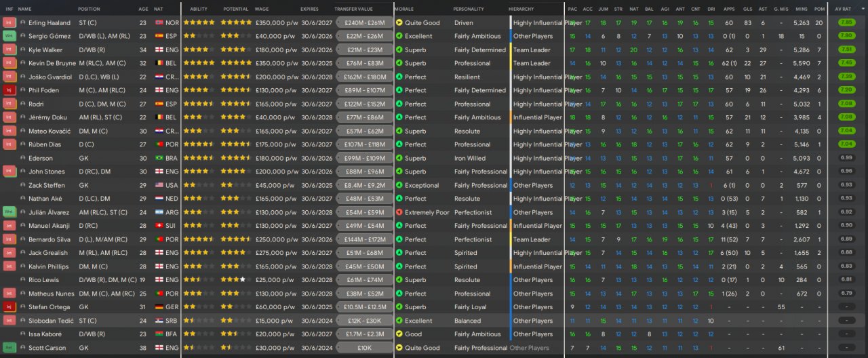This screenshot has width=868, height=358.
Task: Open Tedić's £12K - £30K transfer value
Action: tap(364, 321)
